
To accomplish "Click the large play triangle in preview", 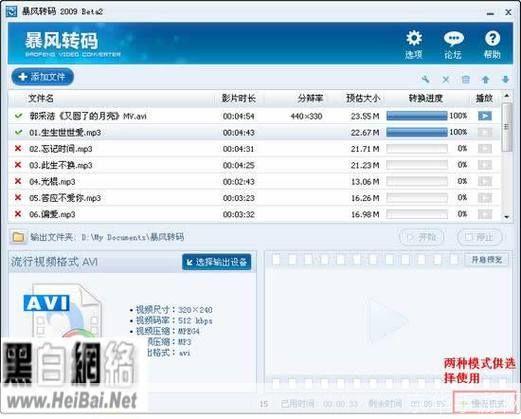I will 387,321.
